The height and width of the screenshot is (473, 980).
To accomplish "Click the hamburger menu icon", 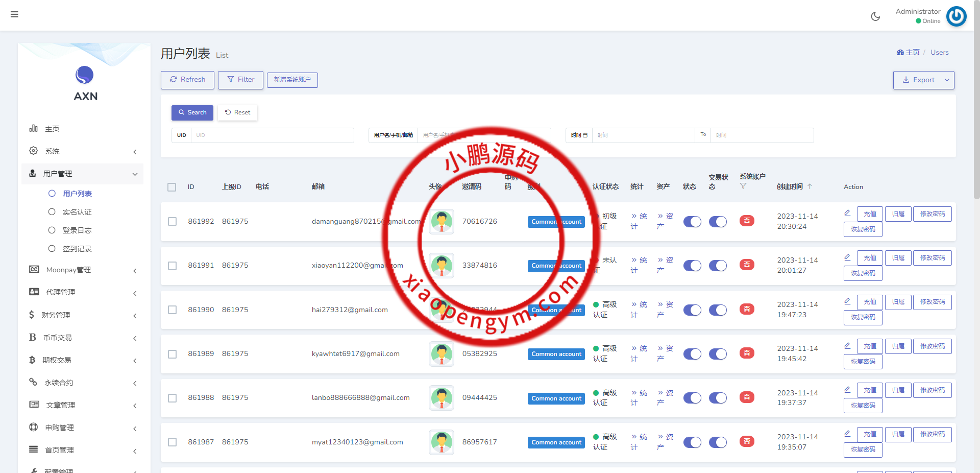I will point(14,14).
